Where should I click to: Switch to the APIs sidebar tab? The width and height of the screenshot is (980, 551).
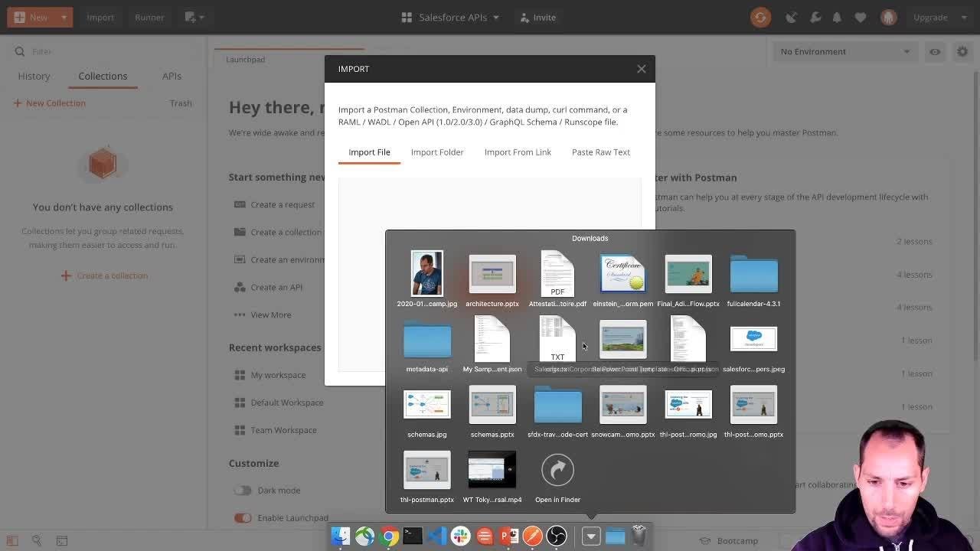(171, 76)
